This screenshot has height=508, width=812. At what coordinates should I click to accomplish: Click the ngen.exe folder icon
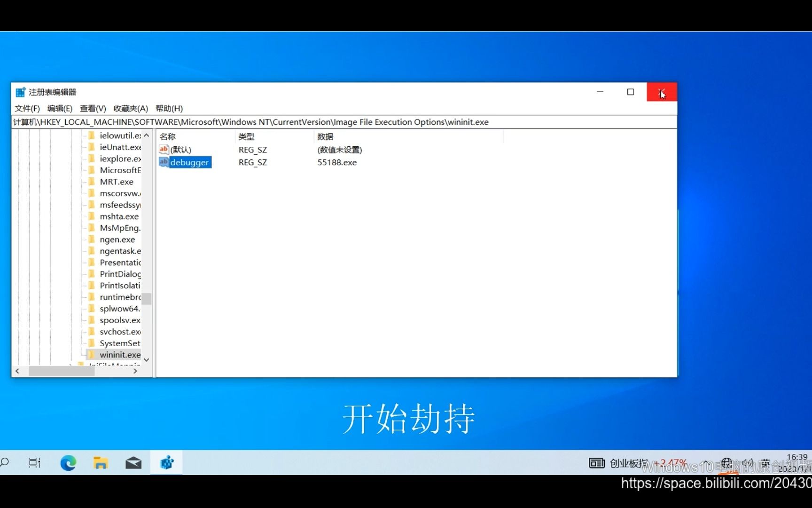(92, 239)
